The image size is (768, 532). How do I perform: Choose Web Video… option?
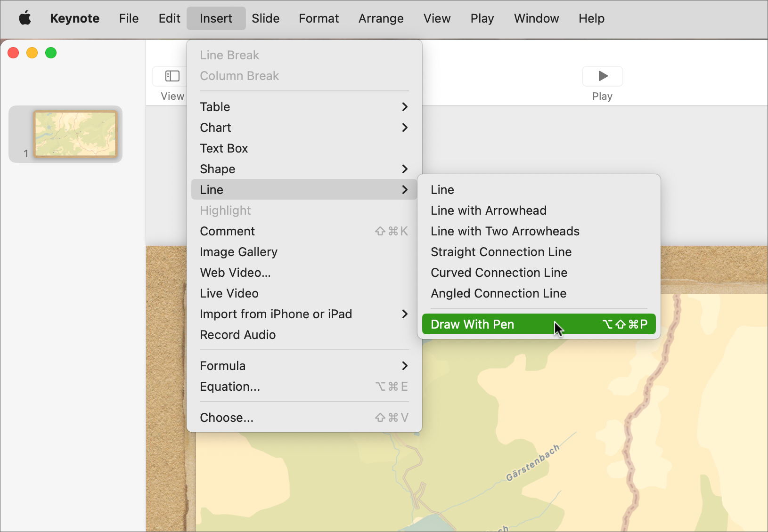(x=304, y=273)
